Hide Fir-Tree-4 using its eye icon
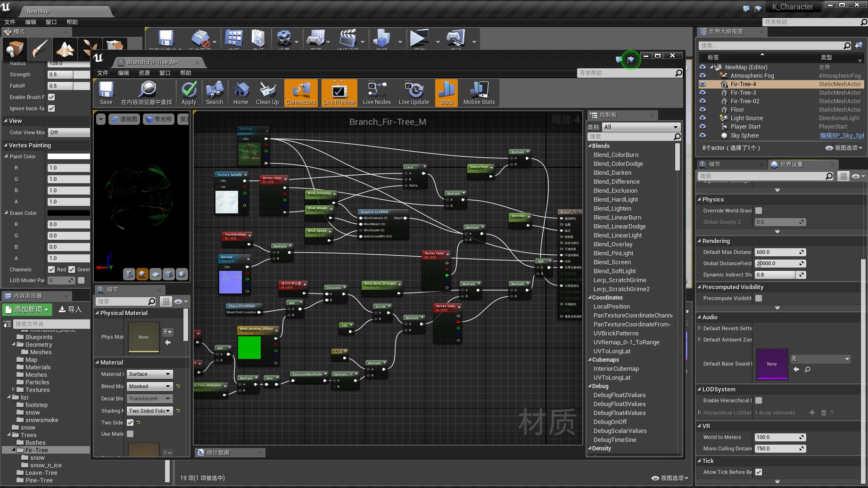This screenshot has height=488, width=868. point(703,84)
